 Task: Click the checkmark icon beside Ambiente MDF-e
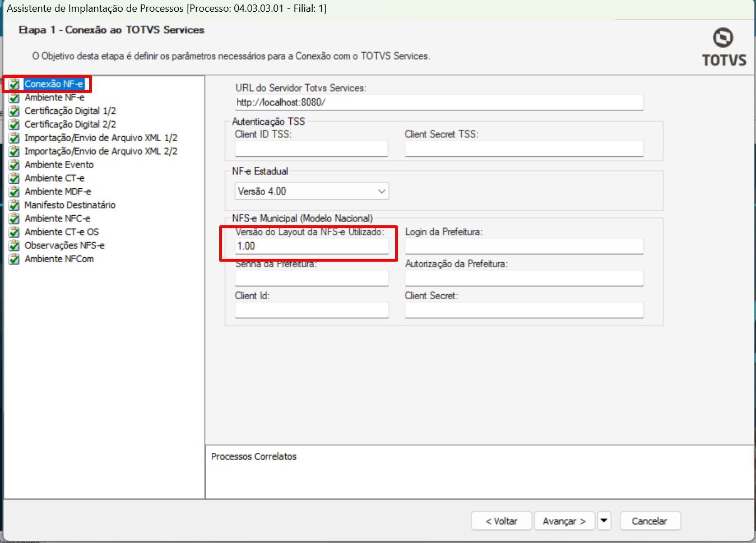pyautogui.click(x=15, y=192)
